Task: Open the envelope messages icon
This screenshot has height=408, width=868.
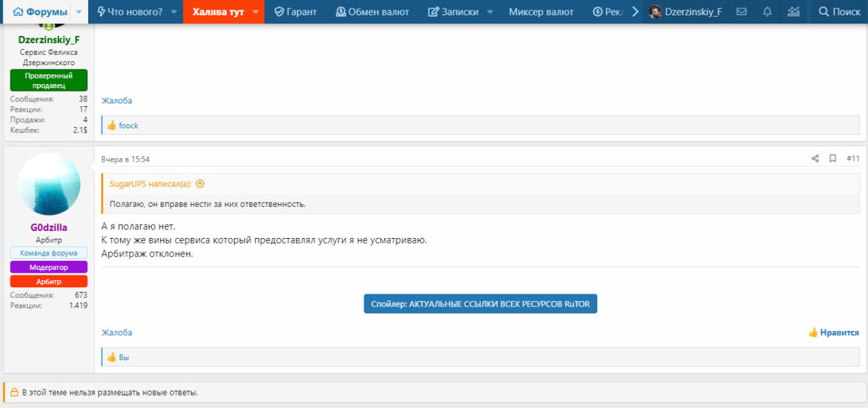Action: [741, 12]
